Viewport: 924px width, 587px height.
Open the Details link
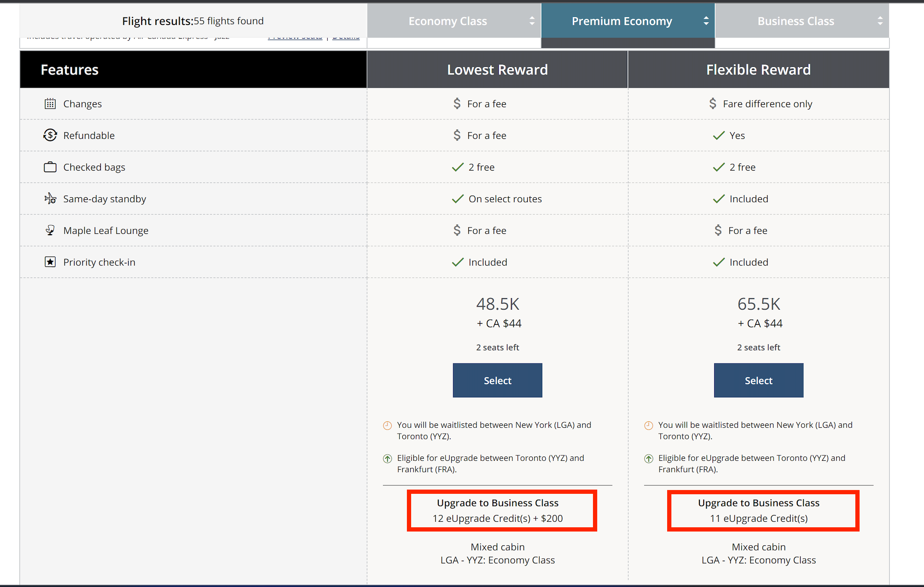coord(346,38)
